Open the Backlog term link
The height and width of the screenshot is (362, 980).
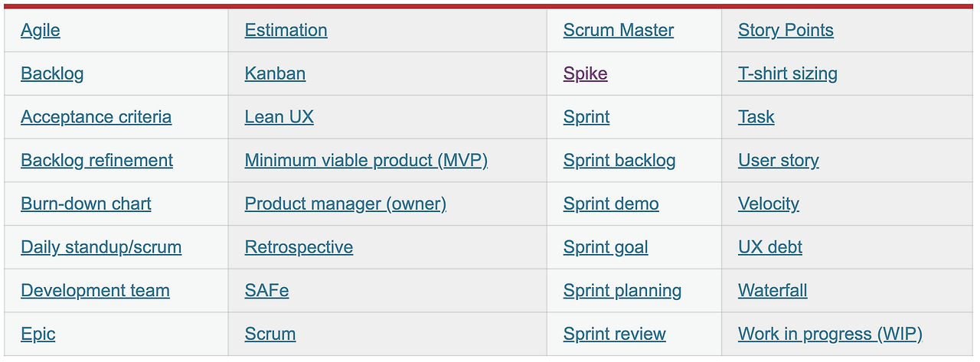[52, 74]
